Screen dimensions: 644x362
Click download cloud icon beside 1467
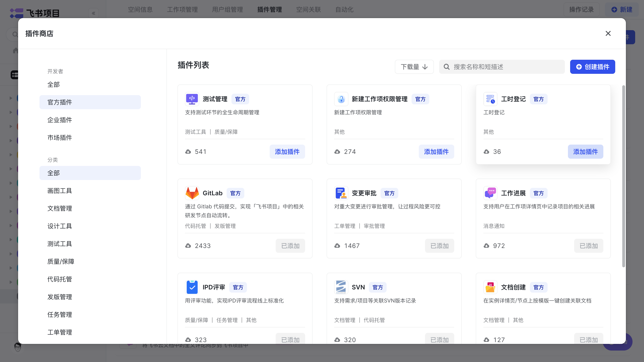[337, 246]
